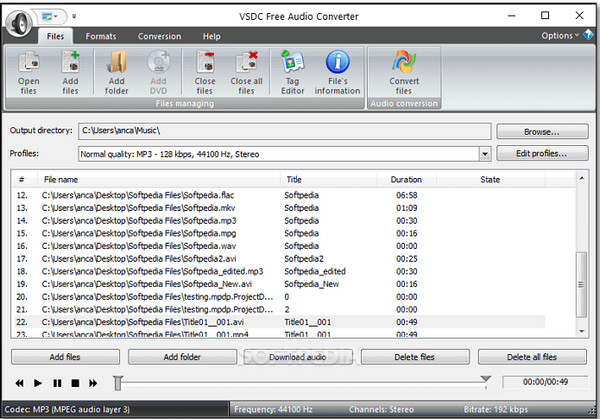Open the Conversion tab
This screenshot has width=600, height=419.
pyautogui.click(x=160, y=36)
